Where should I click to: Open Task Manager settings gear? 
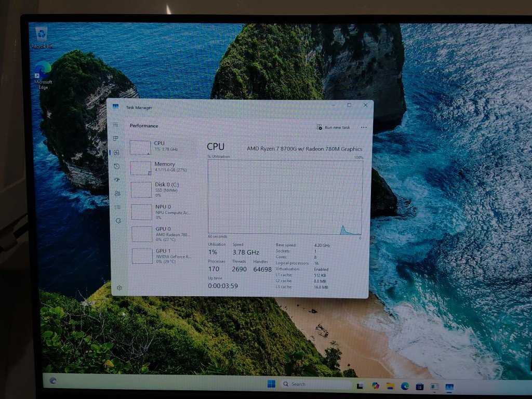(x=119, y=288)
